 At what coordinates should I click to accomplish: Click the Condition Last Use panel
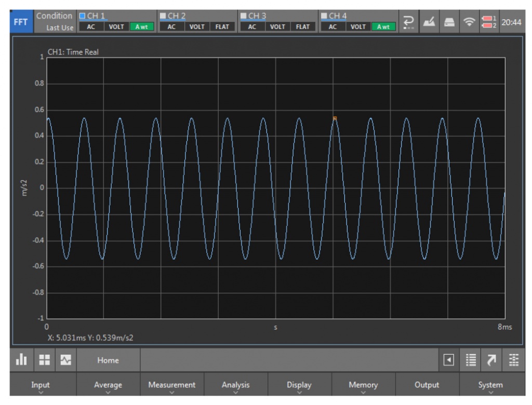[x=55, y=21]
